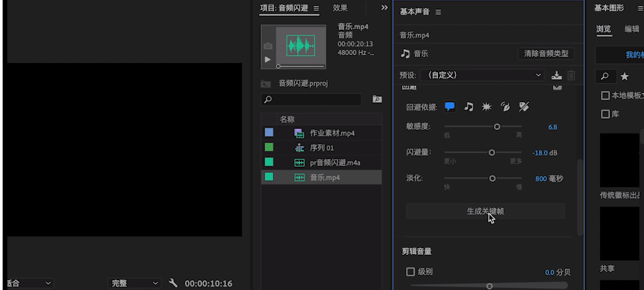
Task: Select dialogue as the ducking target
Action: (x=450, y=107)
